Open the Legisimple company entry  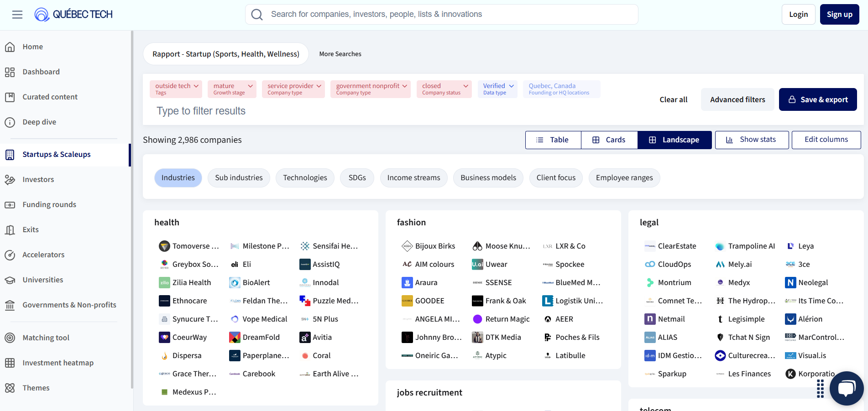click(740, 319)
